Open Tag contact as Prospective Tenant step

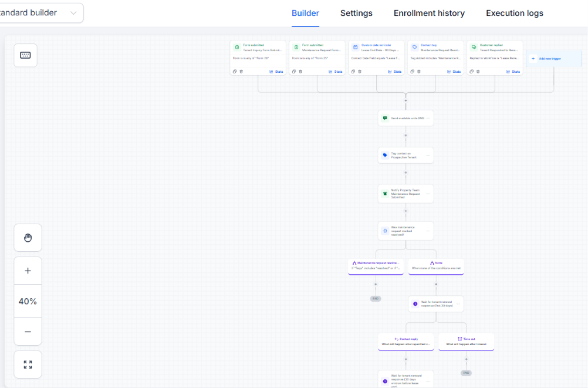(x=405, y=156)
